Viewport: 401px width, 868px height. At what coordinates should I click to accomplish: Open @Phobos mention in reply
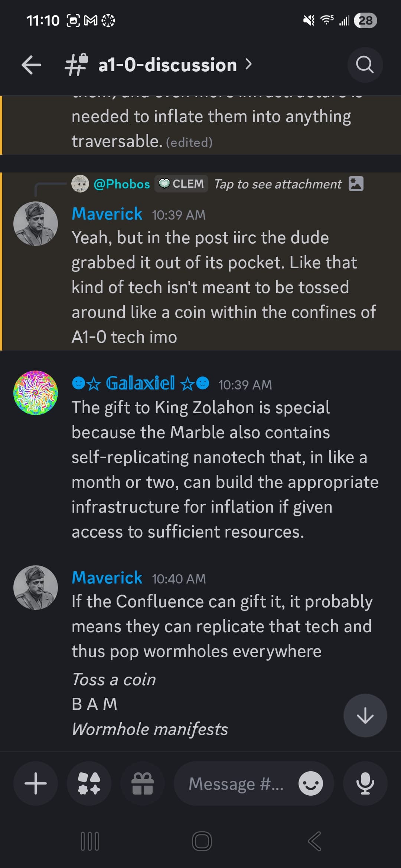click(121, 184)
